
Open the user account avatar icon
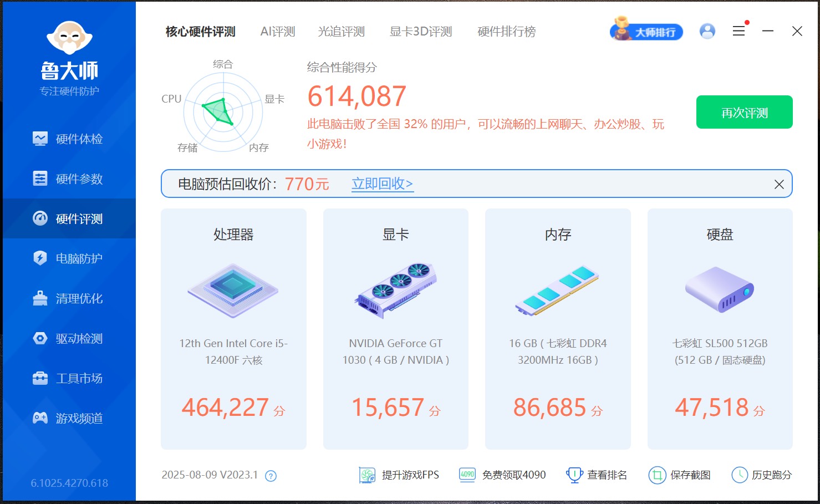(707, 31)
